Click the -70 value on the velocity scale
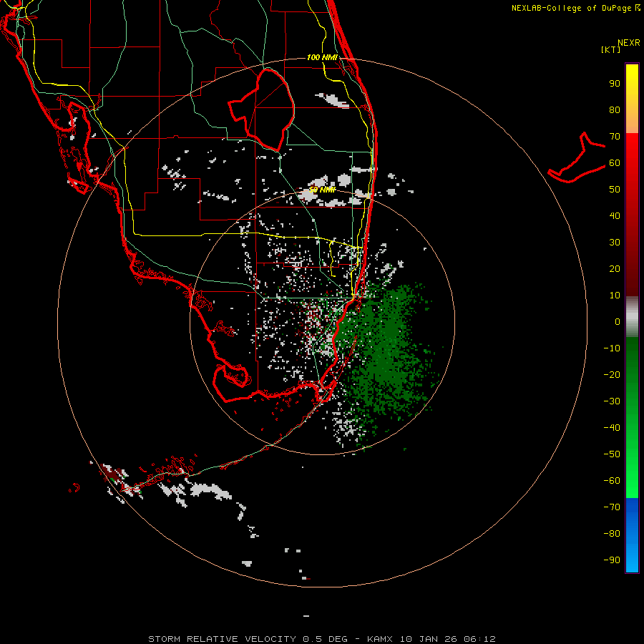644x644 pixels. 612,507
